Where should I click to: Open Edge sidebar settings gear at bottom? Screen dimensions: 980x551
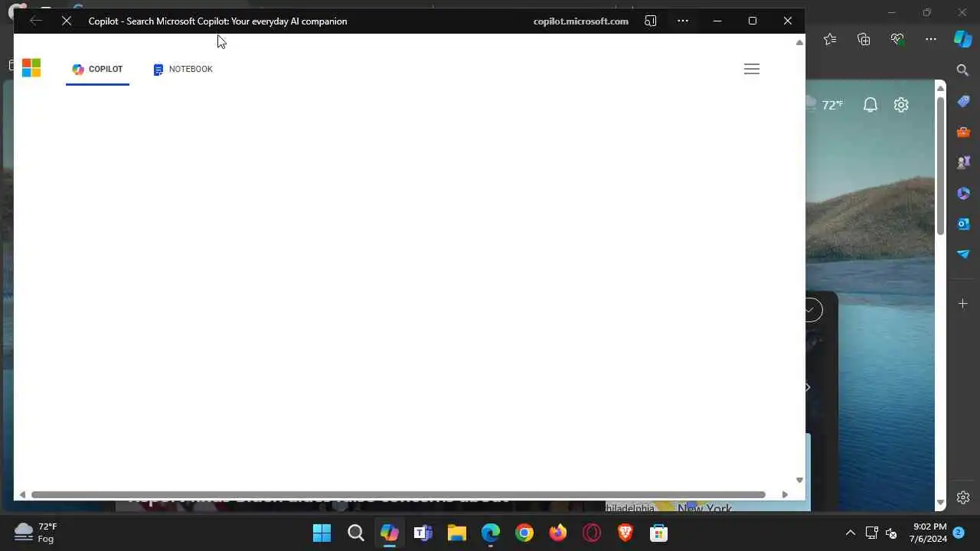(963, 497)
